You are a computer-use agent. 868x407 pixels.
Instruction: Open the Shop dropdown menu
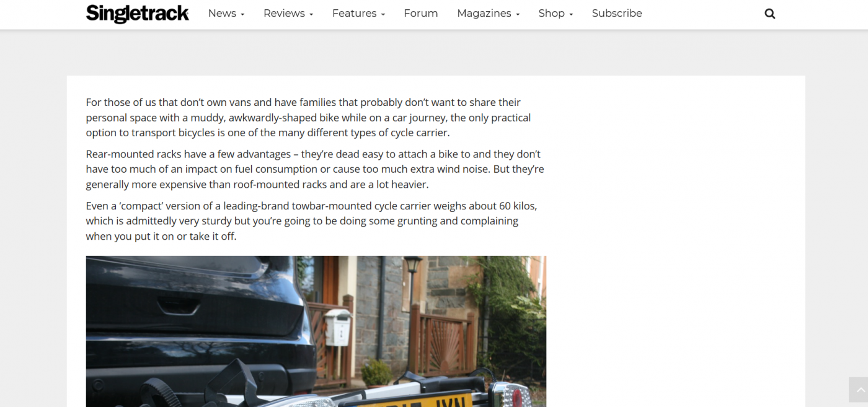[556, 14]
